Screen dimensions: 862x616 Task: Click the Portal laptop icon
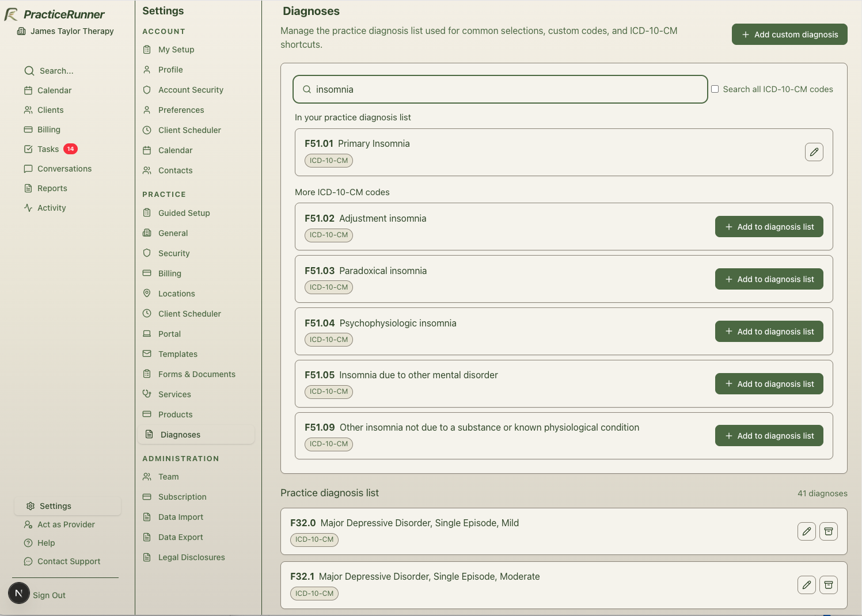[147, 333]
